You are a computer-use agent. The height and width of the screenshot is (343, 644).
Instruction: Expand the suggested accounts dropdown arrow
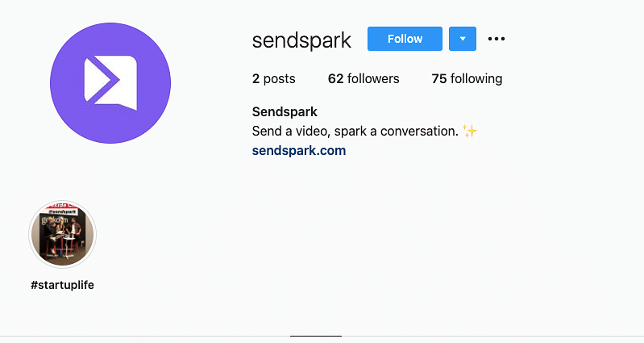(463, 39)
